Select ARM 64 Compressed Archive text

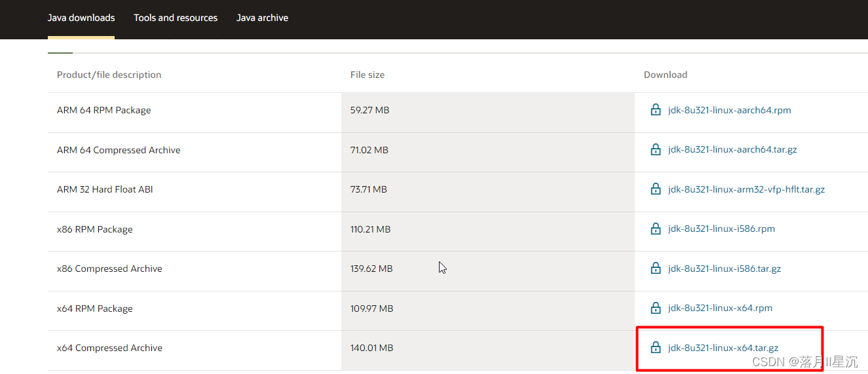[119, 150]
